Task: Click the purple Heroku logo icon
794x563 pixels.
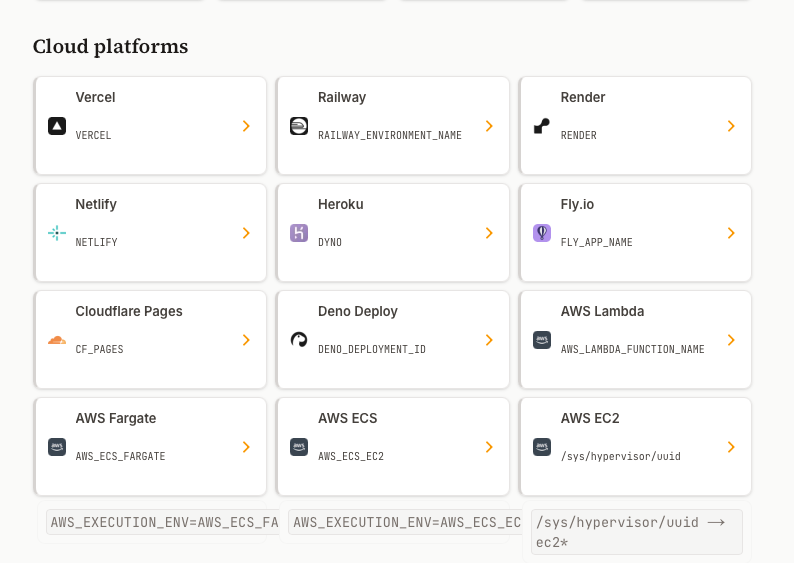Action: click(x=299, y=233)
